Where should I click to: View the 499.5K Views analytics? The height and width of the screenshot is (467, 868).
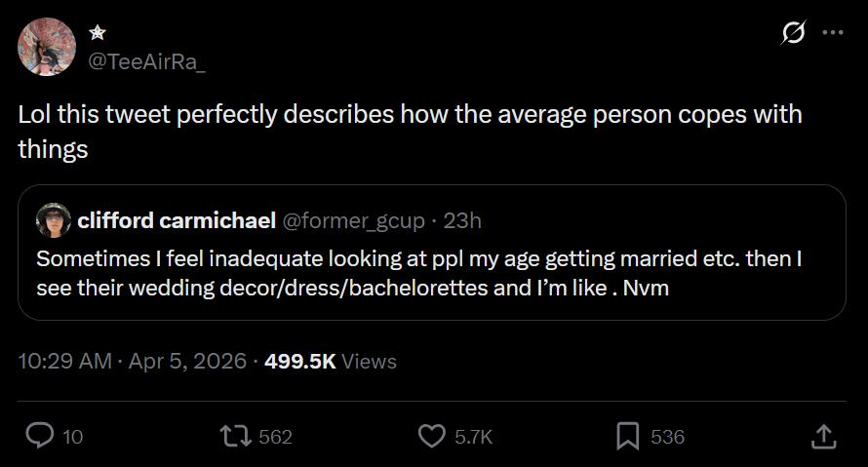pyautogui.click(x=331, y=361)
